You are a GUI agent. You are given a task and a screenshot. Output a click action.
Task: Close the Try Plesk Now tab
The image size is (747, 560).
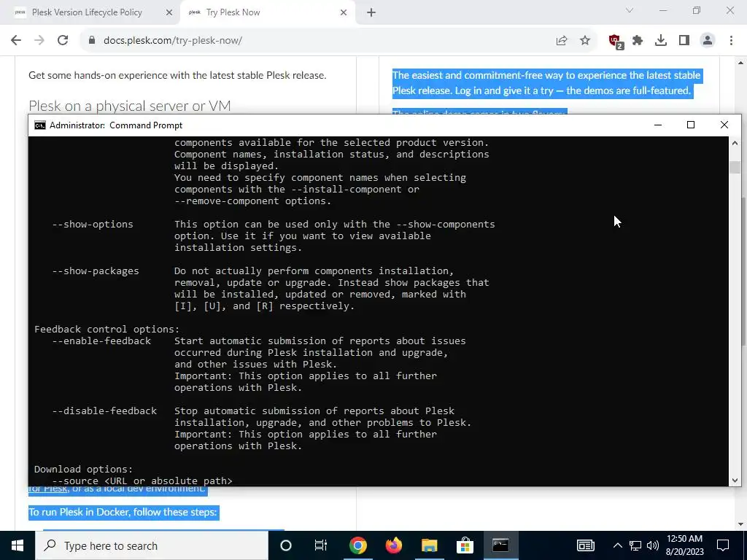click(x=344, y=13)
